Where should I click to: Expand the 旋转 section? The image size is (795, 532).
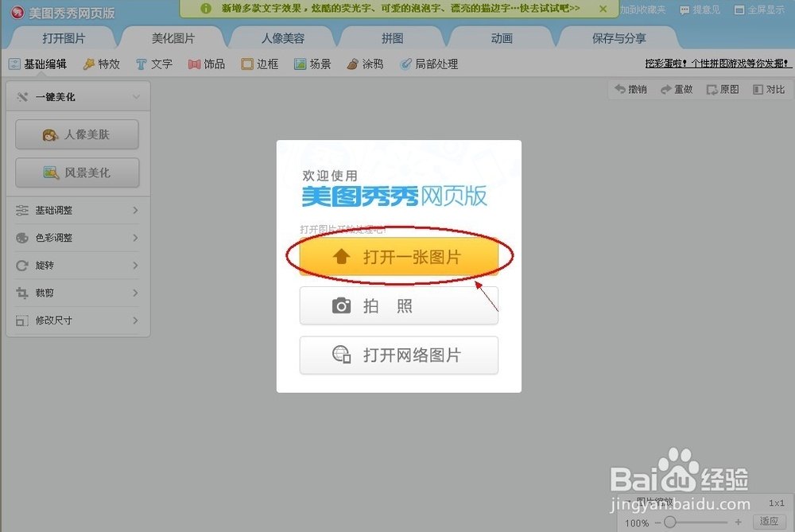[x=77, y=266]
